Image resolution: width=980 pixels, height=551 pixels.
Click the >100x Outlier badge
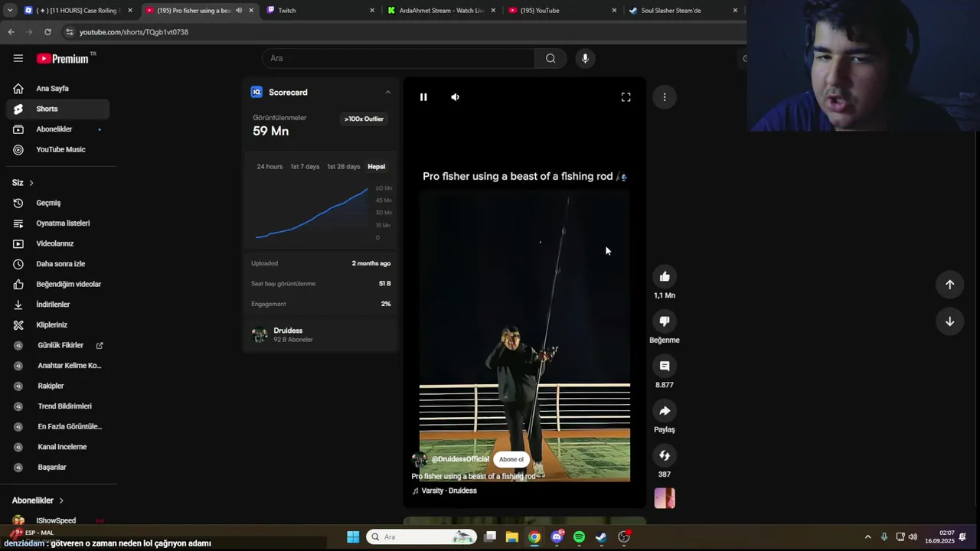pos(364,119)
